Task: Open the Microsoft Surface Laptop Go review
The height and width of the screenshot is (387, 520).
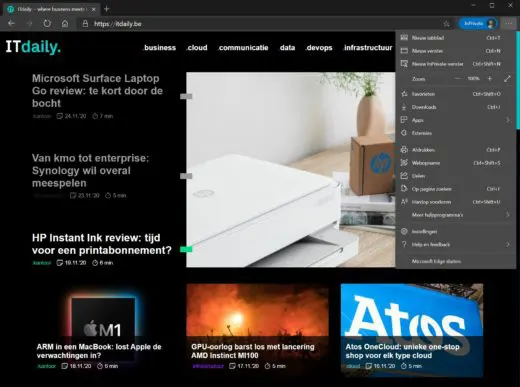Action: pyautogui.click(x=97, y=91)
